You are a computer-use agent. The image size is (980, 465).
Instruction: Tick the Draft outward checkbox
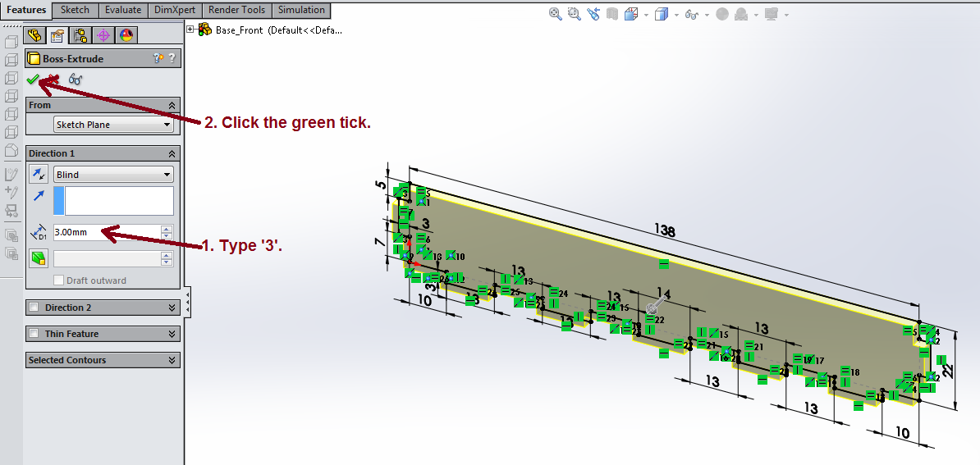point(58,280)
